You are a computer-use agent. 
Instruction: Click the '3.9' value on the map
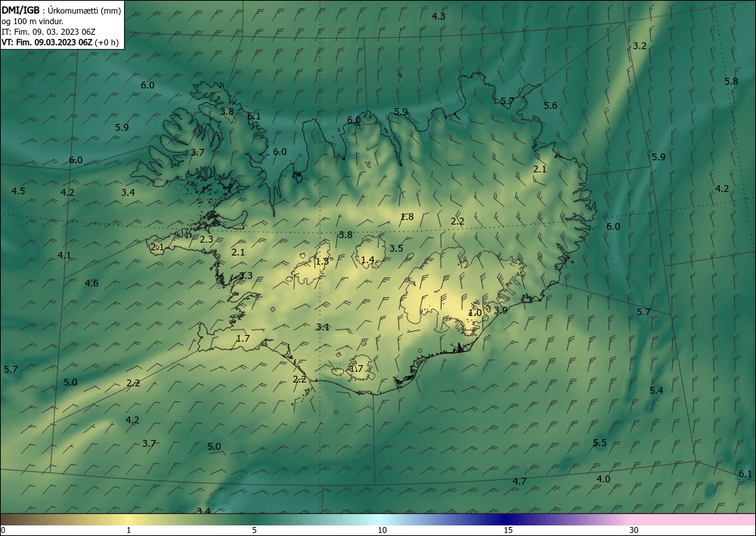[500, 311]
